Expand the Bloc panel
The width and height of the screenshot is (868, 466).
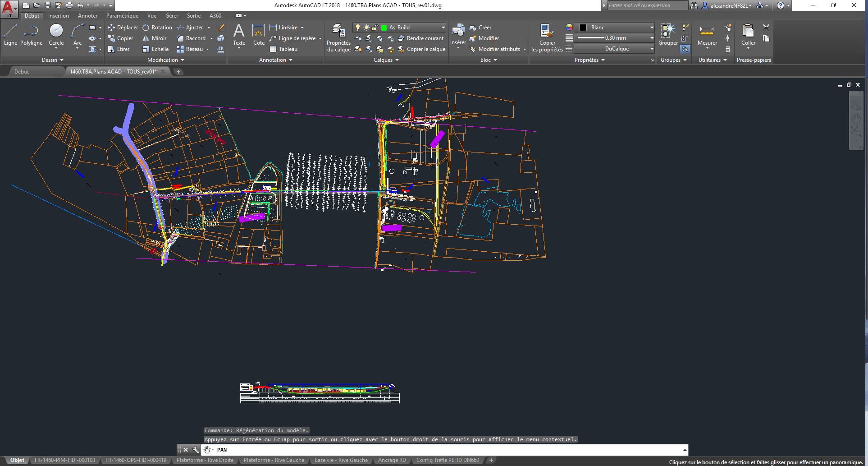(x=489, y=60)
